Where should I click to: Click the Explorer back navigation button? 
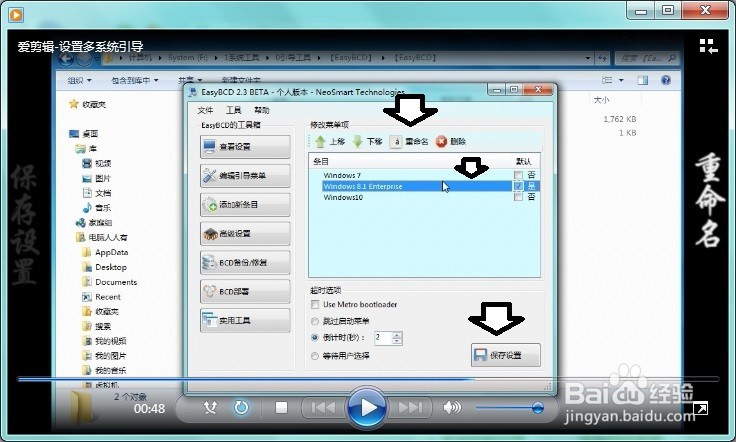pos(67,59)
